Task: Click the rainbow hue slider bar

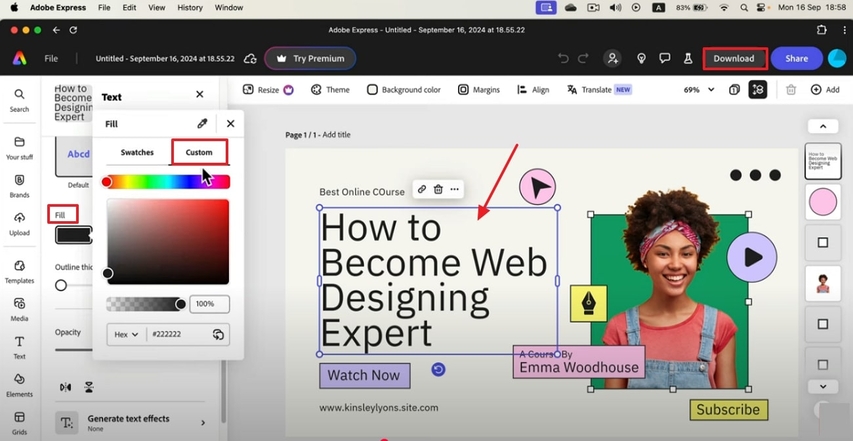Action: click(167, 182)
